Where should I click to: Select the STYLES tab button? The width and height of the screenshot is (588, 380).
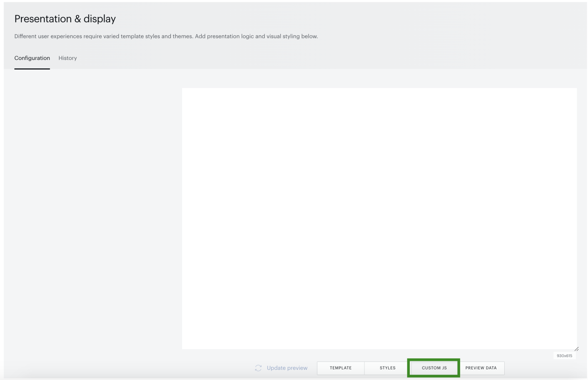387,368
